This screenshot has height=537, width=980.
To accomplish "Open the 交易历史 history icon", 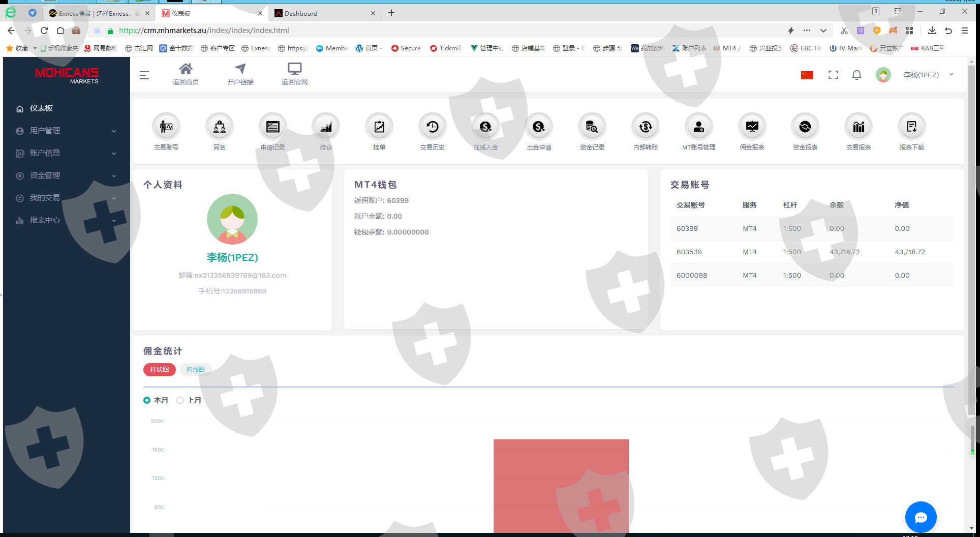I will [x=433, y=127].
